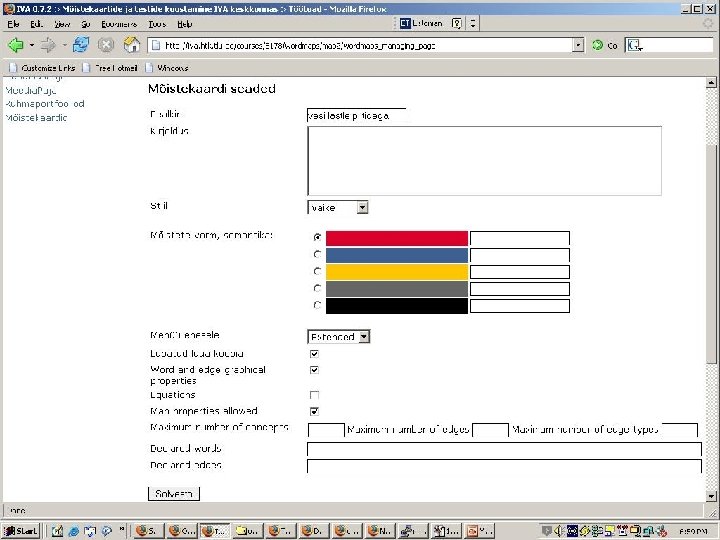Open the MapCU dropdown showing 'Extended'

[x=338, y=337]
